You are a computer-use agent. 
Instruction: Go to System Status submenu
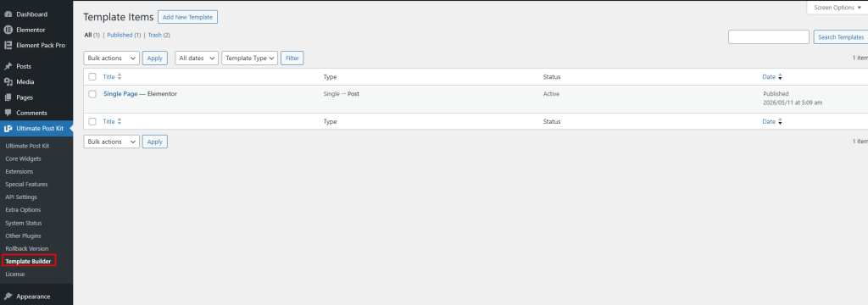point(23,223)
